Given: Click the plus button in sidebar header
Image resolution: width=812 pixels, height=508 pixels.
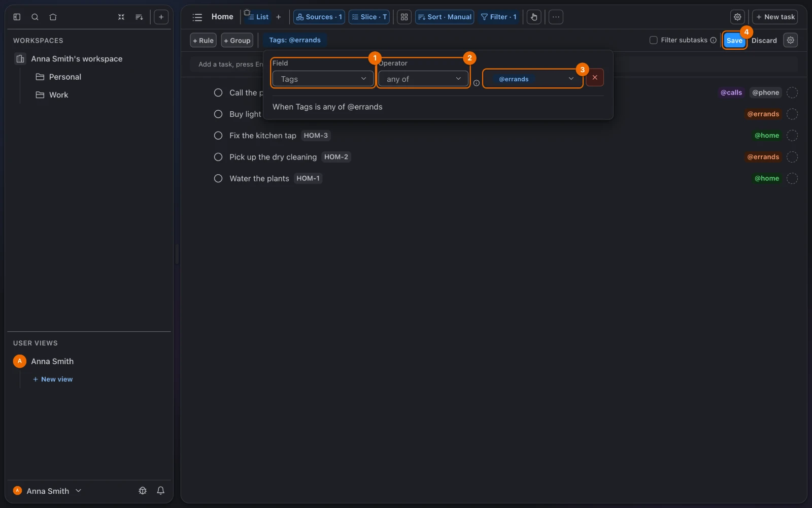Looking at the screenshot, I should [161, 17].
